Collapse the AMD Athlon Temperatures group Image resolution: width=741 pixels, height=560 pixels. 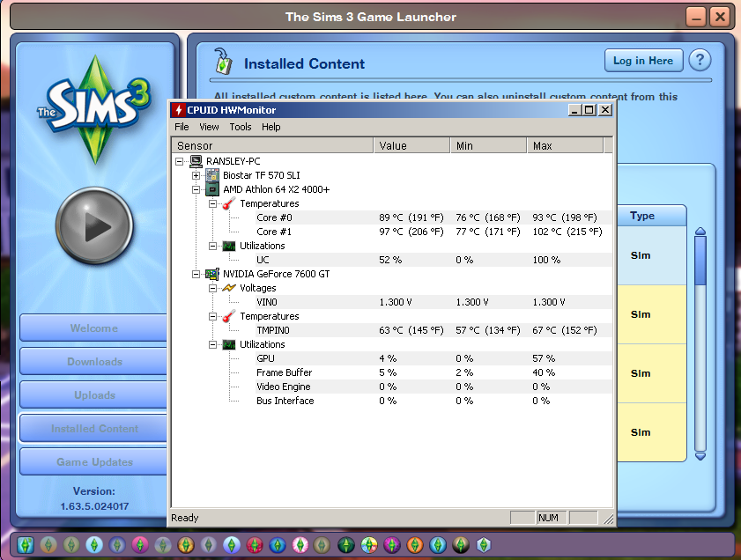pyautogui.click(x=212, y=204)
